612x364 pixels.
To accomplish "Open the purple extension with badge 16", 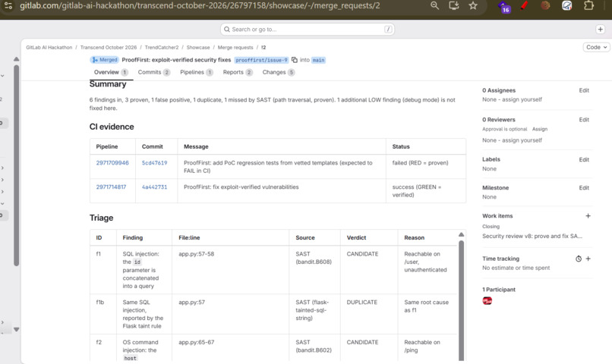I will 504,7.
